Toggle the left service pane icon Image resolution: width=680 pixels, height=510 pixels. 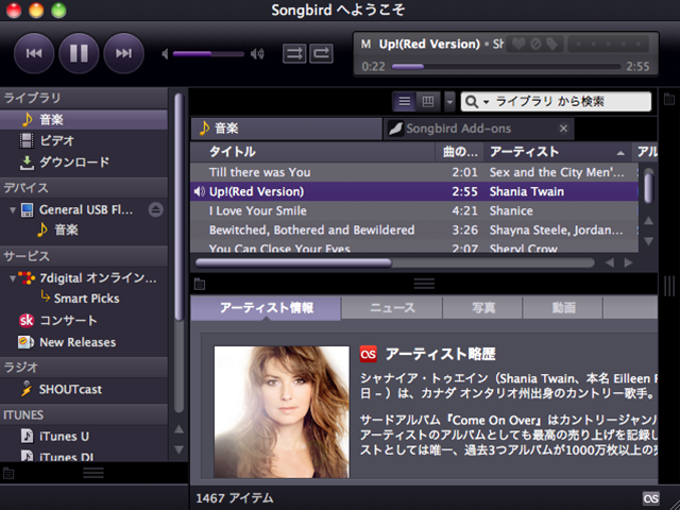8,473
